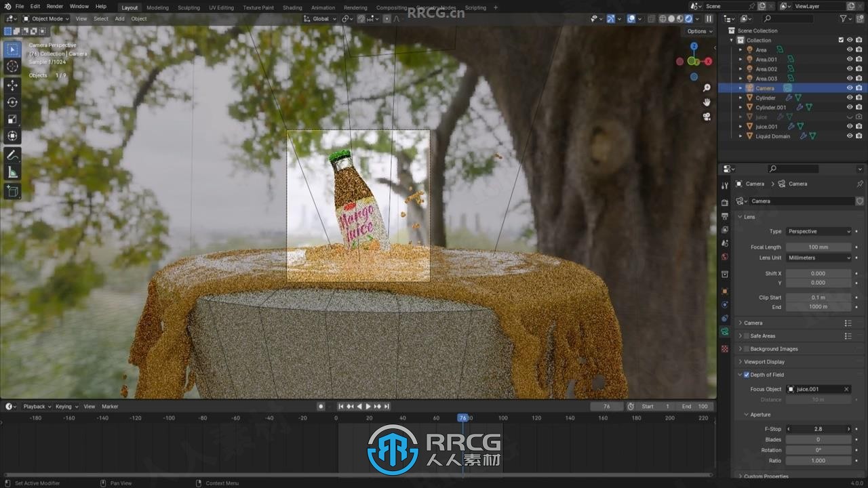Open the viewport Add menu
This screenshot has height=488, width=868.
(x=119, y=19)
